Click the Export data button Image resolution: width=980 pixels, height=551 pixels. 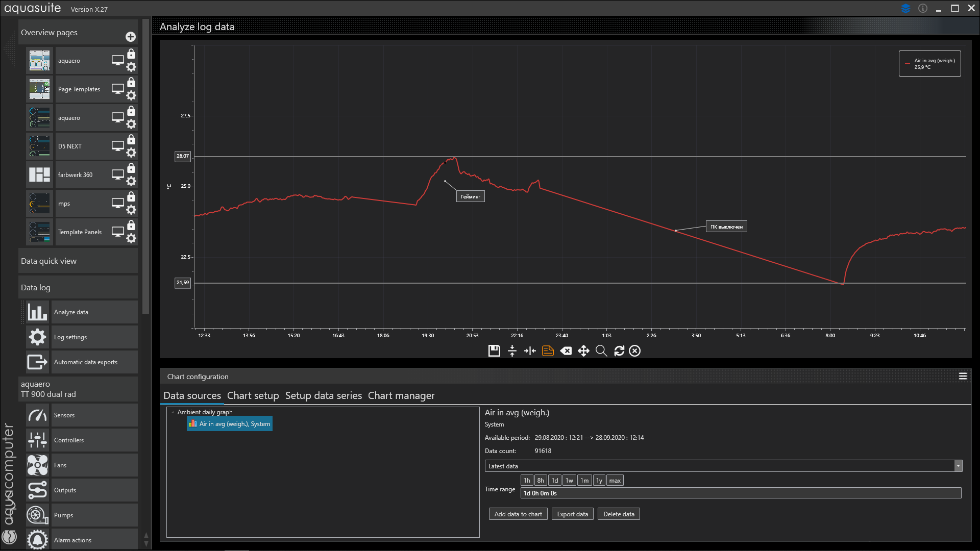tap(572, 514)
